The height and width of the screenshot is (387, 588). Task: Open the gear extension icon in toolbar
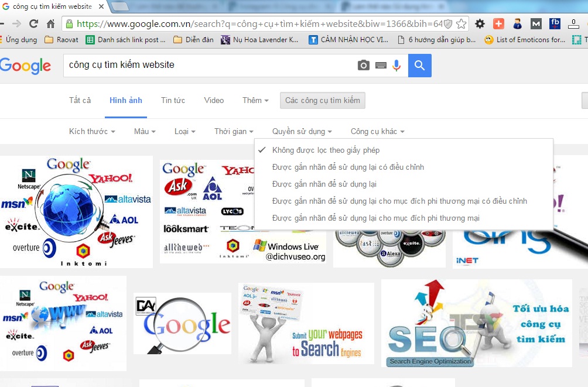coord(480,24)
